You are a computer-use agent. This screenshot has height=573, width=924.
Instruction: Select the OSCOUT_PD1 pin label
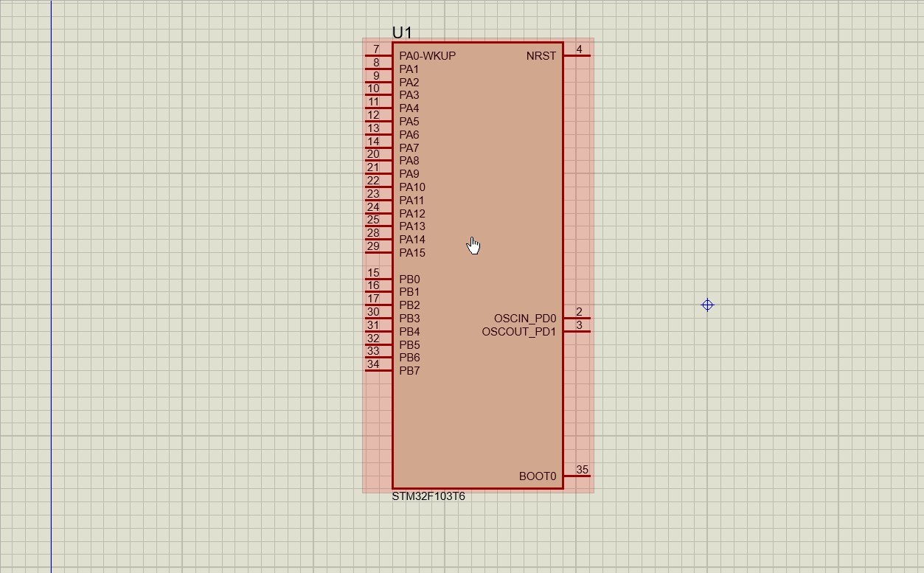click(519, 332)
